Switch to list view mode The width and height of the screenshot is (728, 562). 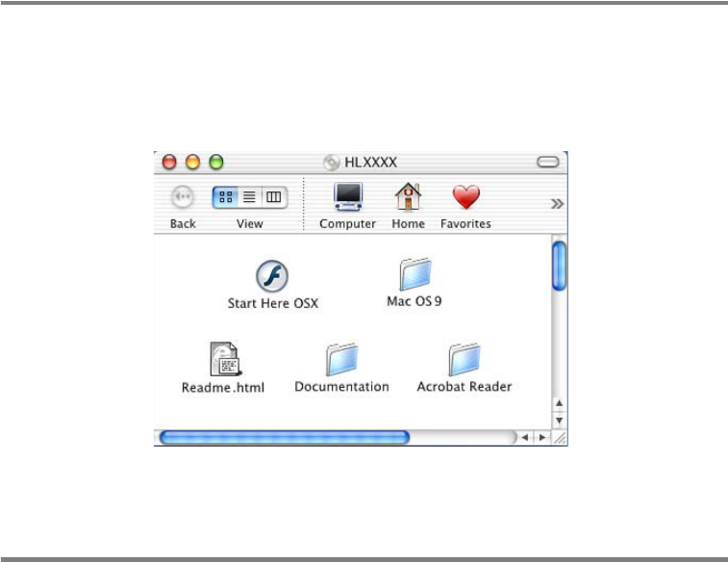point(250,197)
